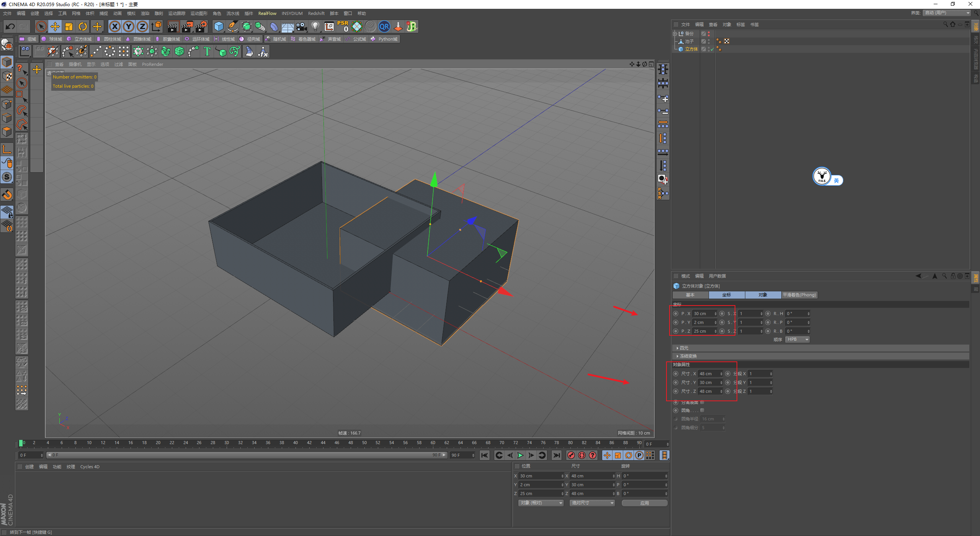Add a Cube primitive object

[x=219, y=26]
